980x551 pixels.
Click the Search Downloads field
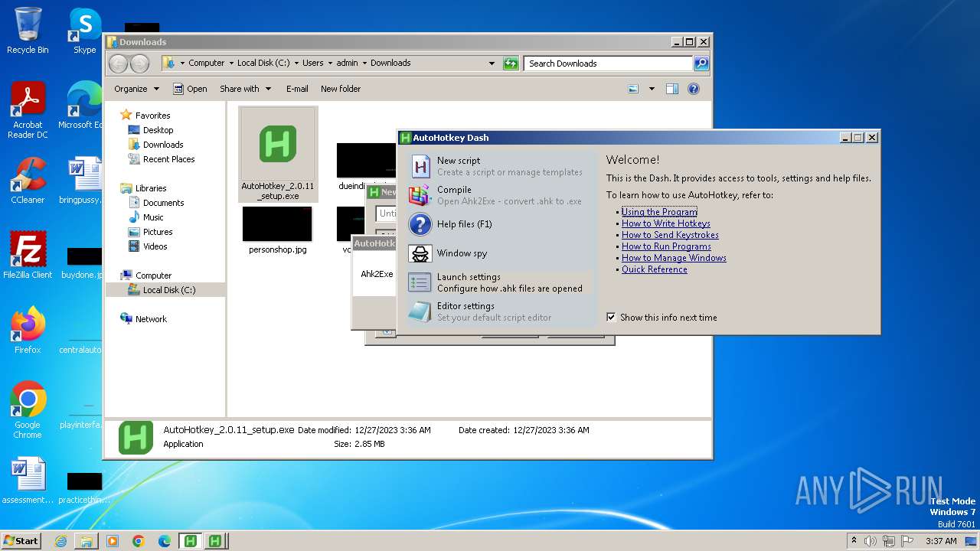coord(609,64)
